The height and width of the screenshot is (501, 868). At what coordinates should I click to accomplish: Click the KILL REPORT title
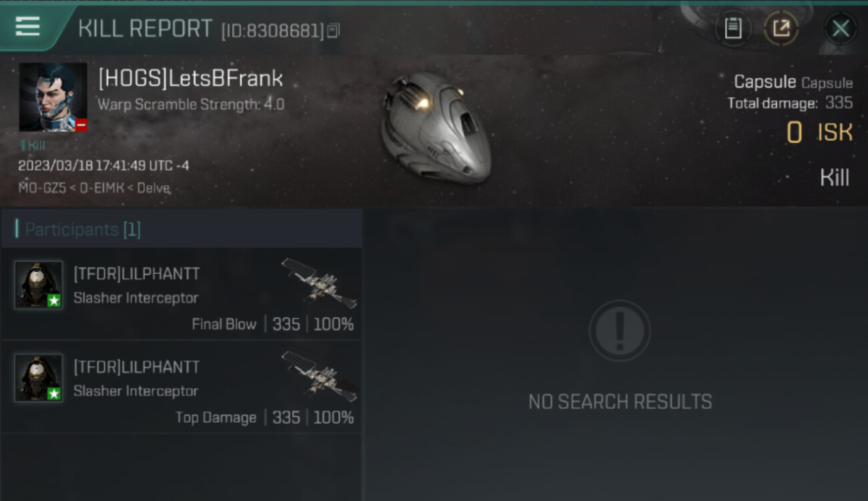click(145, 29)
